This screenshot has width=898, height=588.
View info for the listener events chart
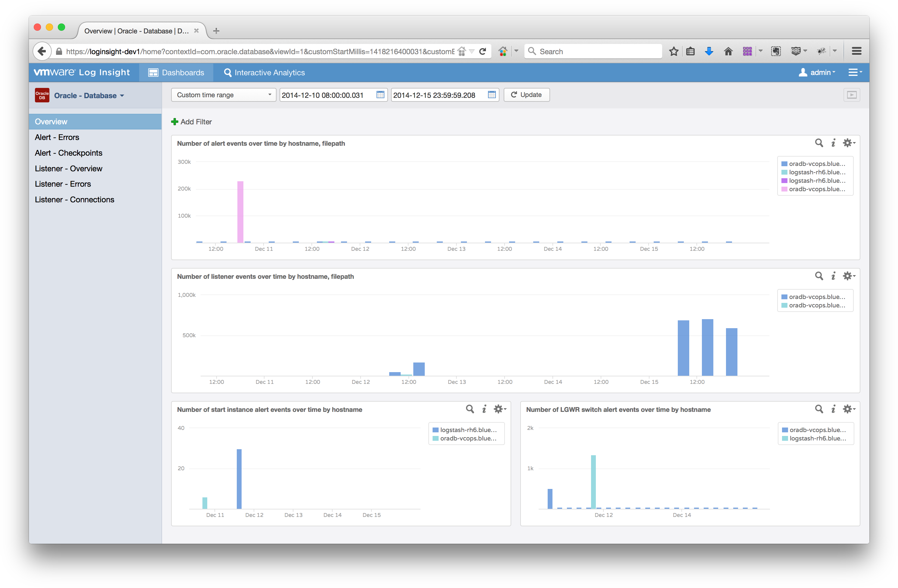834,276
